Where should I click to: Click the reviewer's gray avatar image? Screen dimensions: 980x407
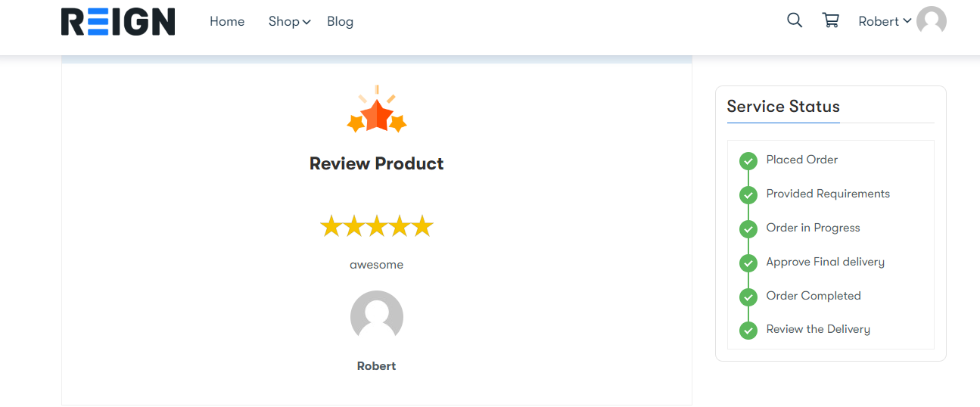pos(377,316)
